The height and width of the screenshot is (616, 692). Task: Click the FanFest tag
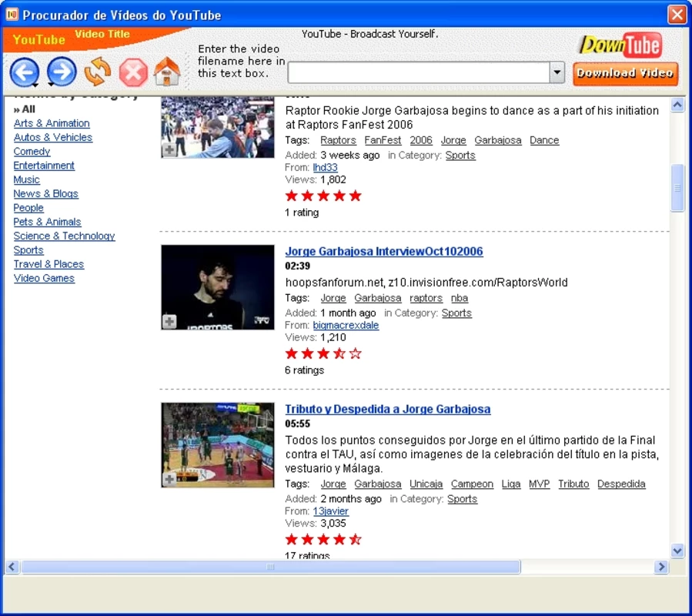(x=383, y=140)
